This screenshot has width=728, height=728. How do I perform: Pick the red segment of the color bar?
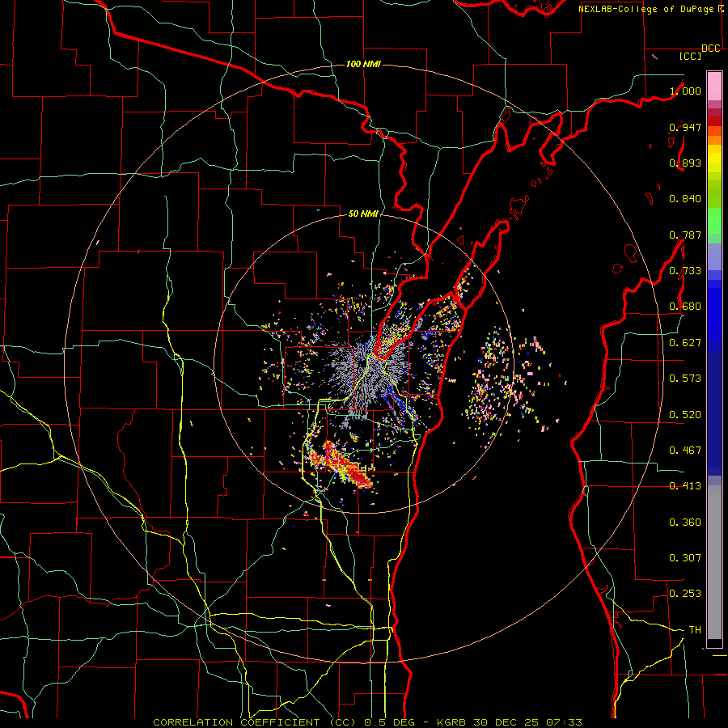point(714,121)
